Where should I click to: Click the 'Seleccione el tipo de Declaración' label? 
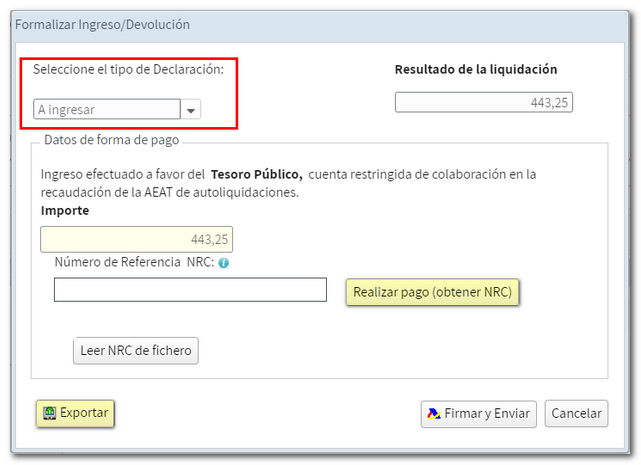(135, 69)
